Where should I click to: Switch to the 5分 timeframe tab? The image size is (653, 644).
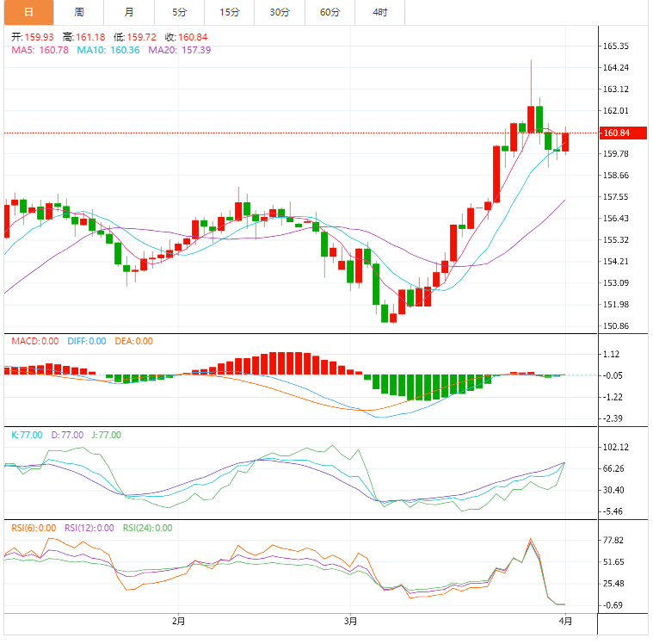pyautogui.click(x=179, y=12)
